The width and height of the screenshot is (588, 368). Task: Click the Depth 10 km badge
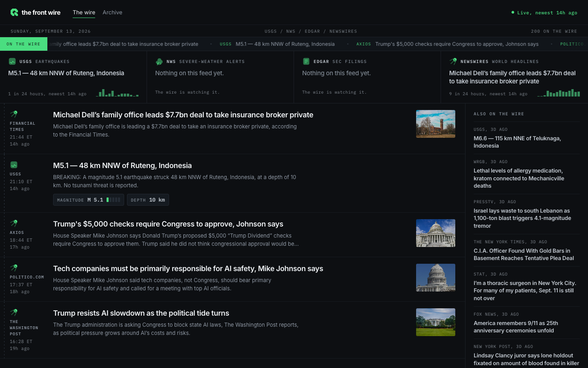click(148, 200)
